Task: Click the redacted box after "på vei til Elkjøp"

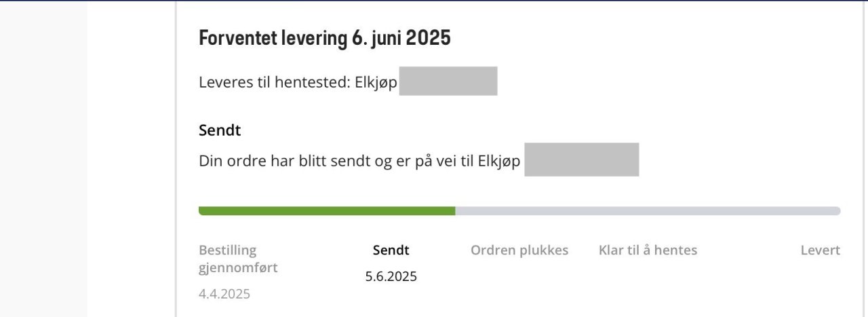Action: 582,160
